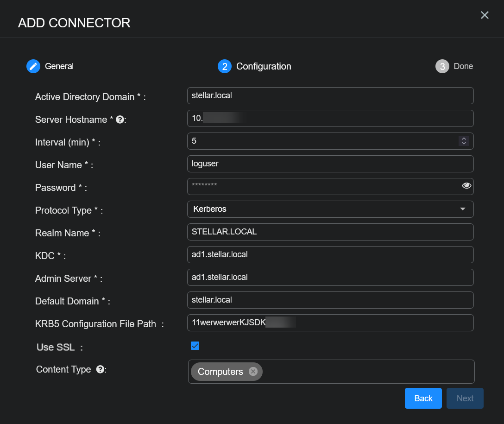Uncheck the Use SSL checkbox
Screen dimensions: 504x424
coord(195,346)
